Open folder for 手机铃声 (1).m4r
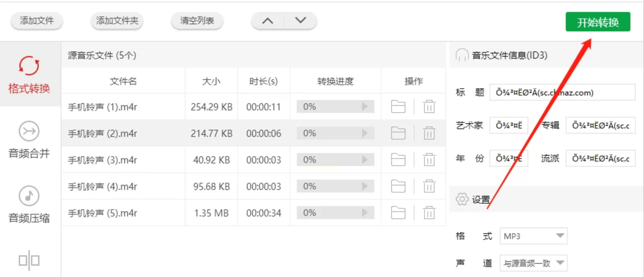This screenshot has width=644, height=277. click(x=398, y=106)
